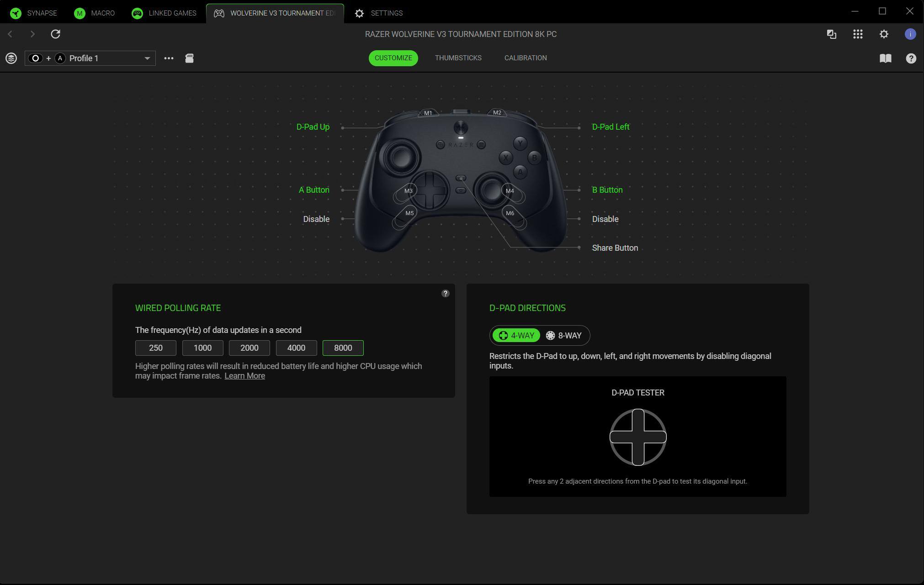Click the polling rate help tooltip icon
The width and height of the screenshot is (924, 585).
click(x=445, y=294)
